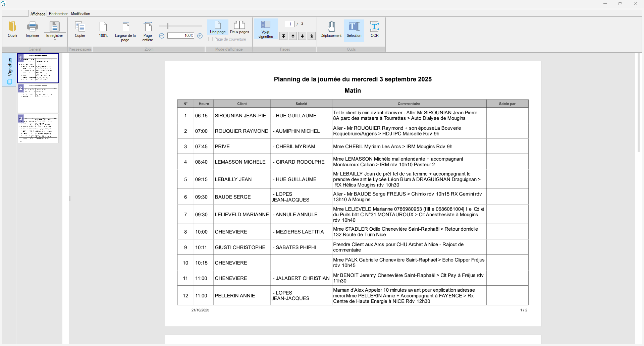The height and width of the screenshot is (346, 644).
Task: Switch to the Modification tab
Action: point(80,14)
